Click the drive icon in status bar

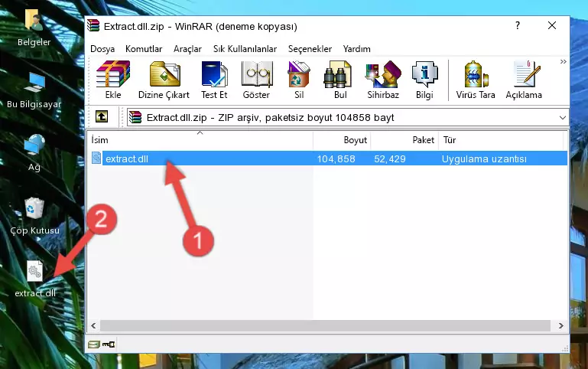tap(94, 344)
